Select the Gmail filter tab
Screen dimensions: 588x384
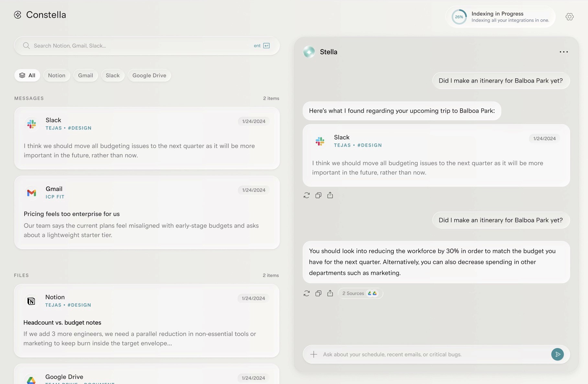(85, 75)
